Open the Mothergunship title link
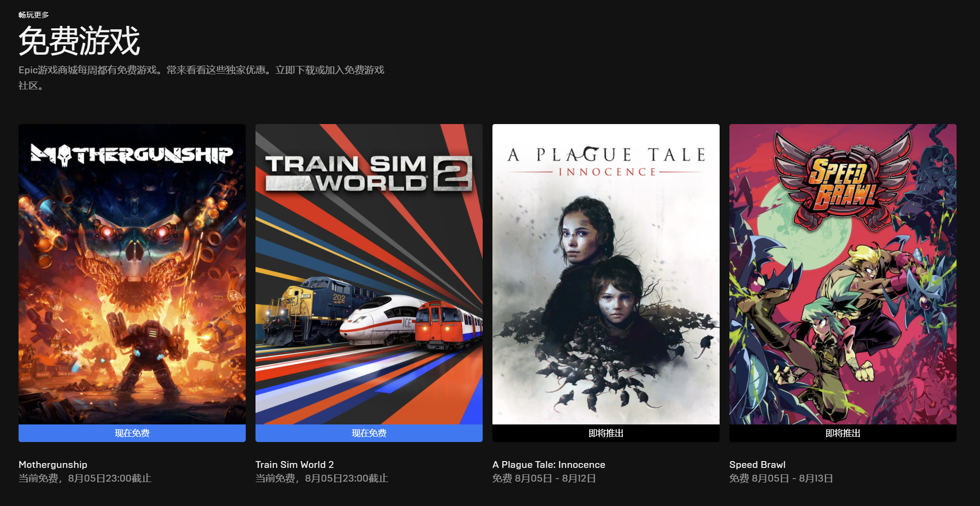Viewport: 980px width, 506px height. tap(53, 464)
